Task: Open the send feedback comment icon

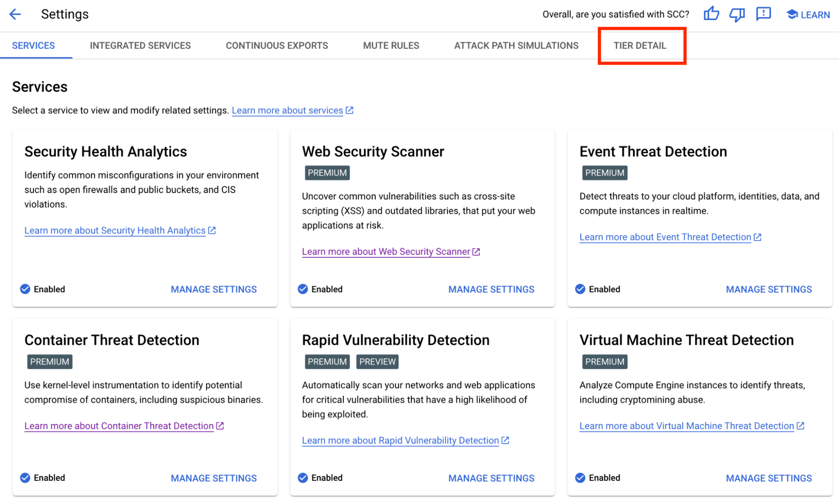Action: pyautogui.click(x=763, y=14)
